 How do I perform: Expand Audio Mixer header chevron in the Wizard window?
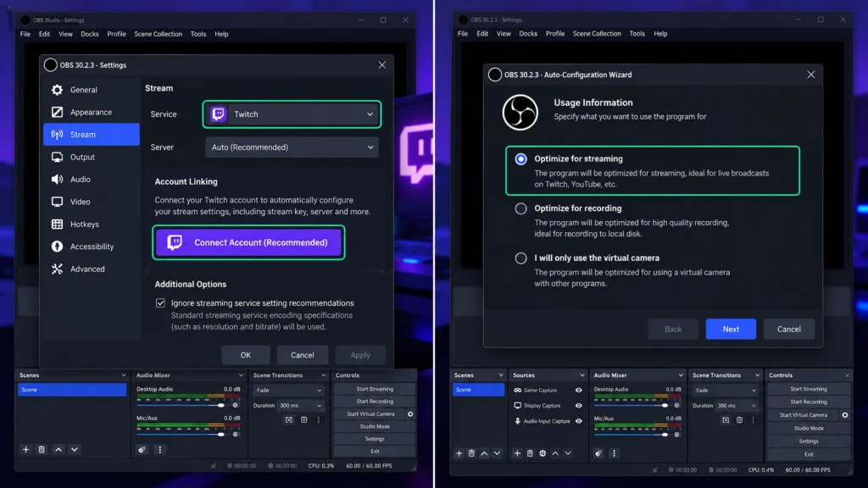[x=681, y=375]
